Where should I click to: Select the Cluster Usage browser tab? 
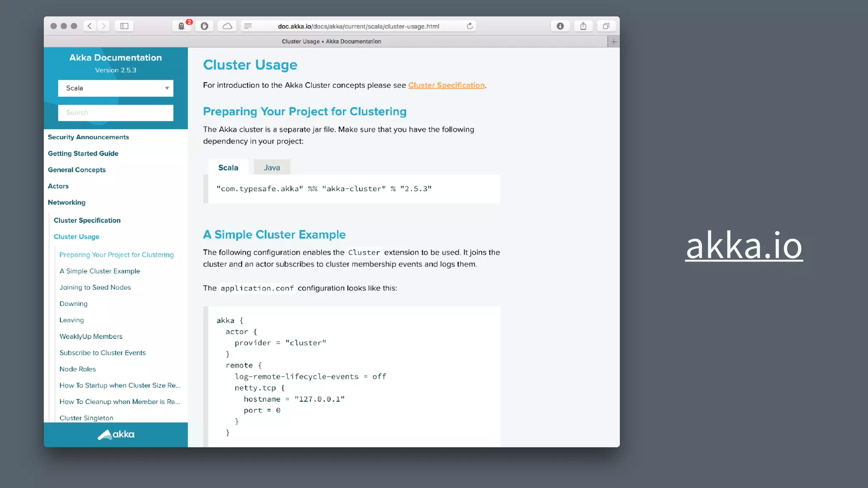pos(331,42)
